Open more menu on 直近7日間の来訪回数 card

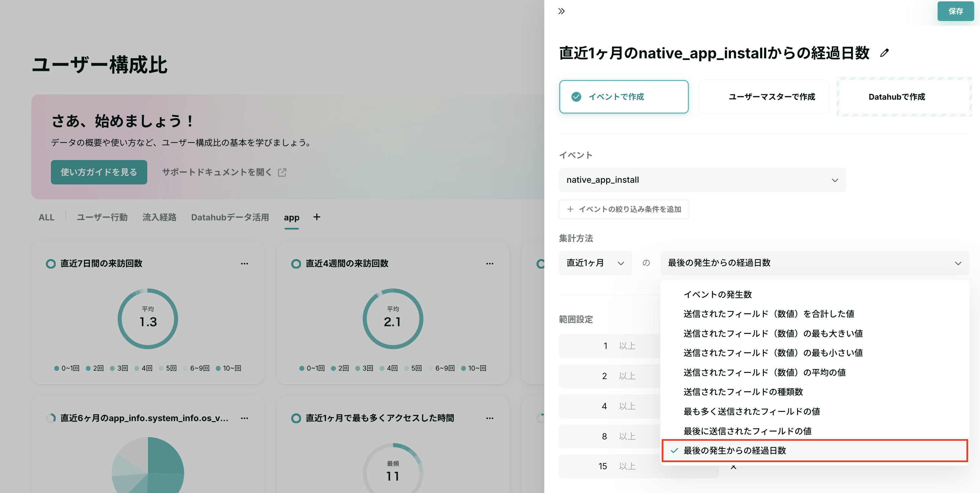click(244, 263)
